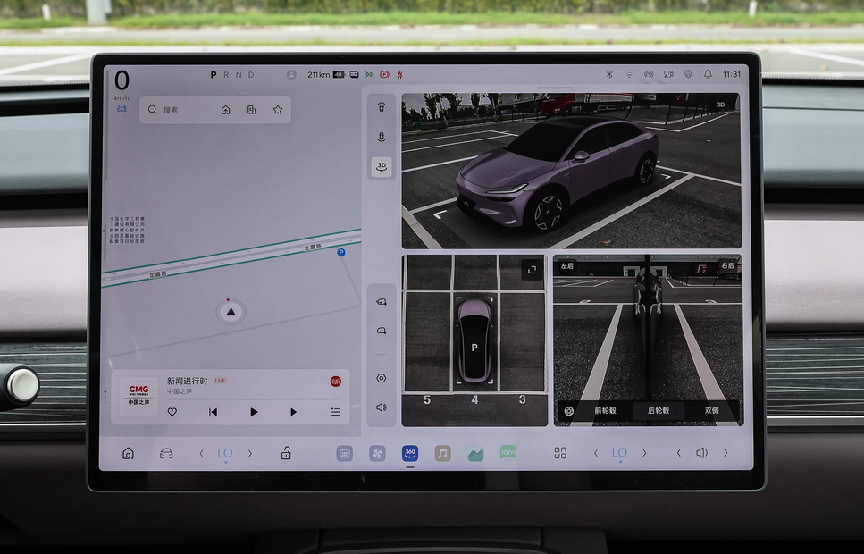This screenshot has height=554, width=864.
Task: Lower driver temperature with left arrow
Action: pos(201,453)
